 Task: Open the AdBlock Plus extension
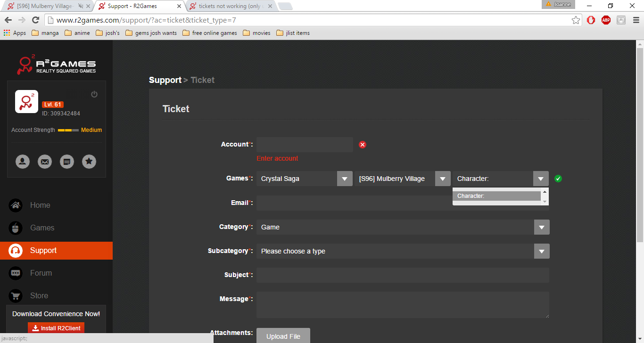[x=606, y=20]
